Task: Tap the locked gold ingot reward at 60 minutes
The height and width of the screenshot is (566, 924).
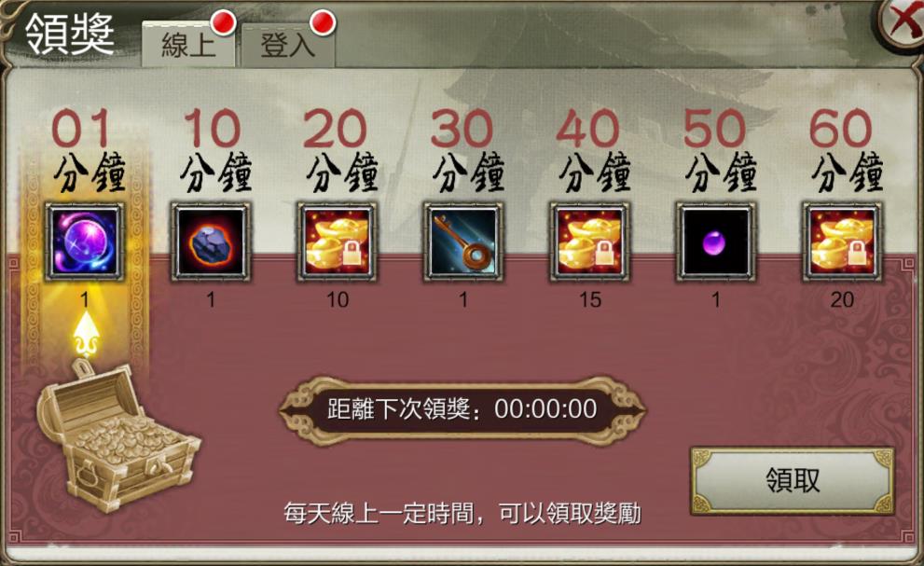Action: coord(842,242)
